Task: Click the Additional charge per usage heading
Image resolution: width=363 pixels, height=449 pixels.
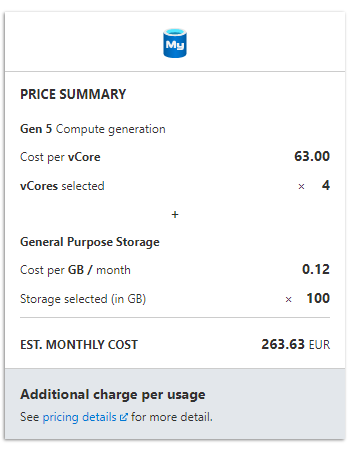Action: [113, 395]
